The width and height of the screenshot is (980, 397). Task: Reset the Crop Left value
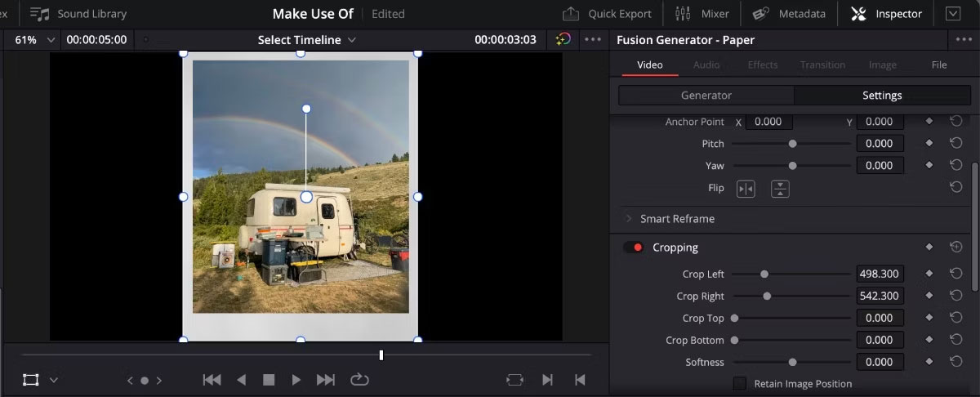pyautogui.click(x=955, y=274)
